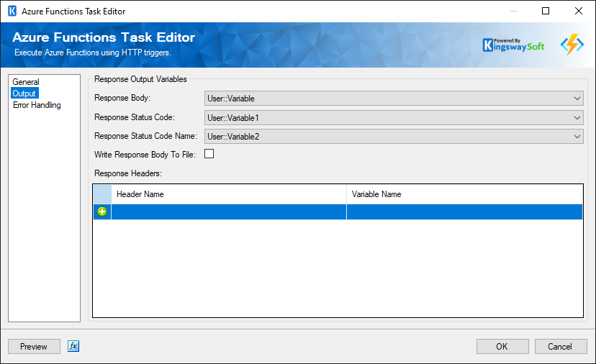This screenshot has height=364, width=596.
Task: Click the empty Header Name cell in new row
Action: (229, 211)
